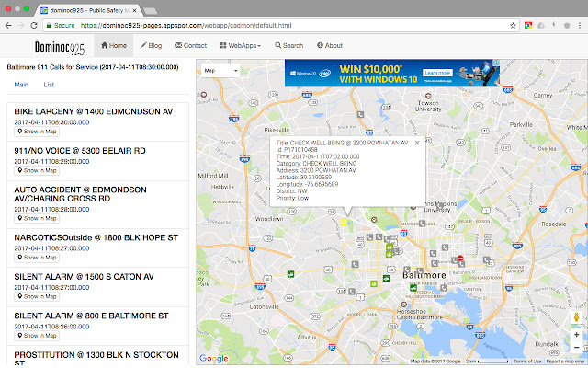Viewport: 588px width, 368px height.
Task: Open the Map type dropdown
Action: point(220,71)
